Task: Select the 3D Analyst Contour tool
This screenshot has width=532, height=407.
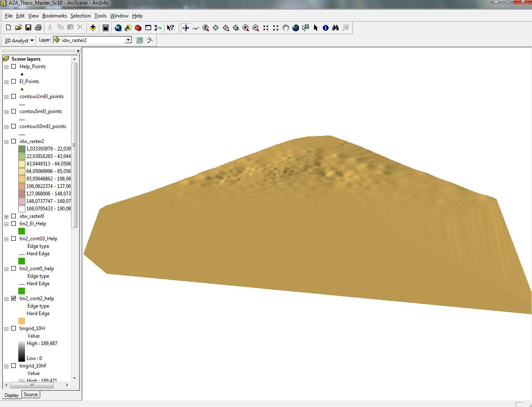Action: 140,40
